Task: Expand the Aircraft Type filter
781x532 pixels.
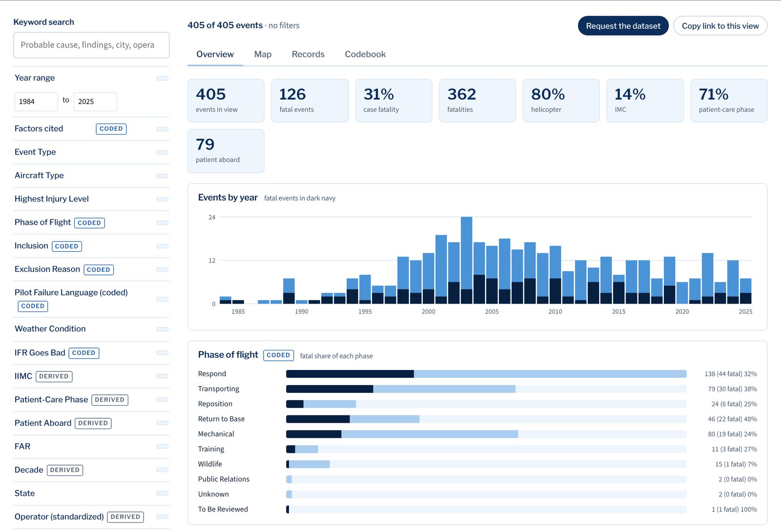Action: point(92,176)
